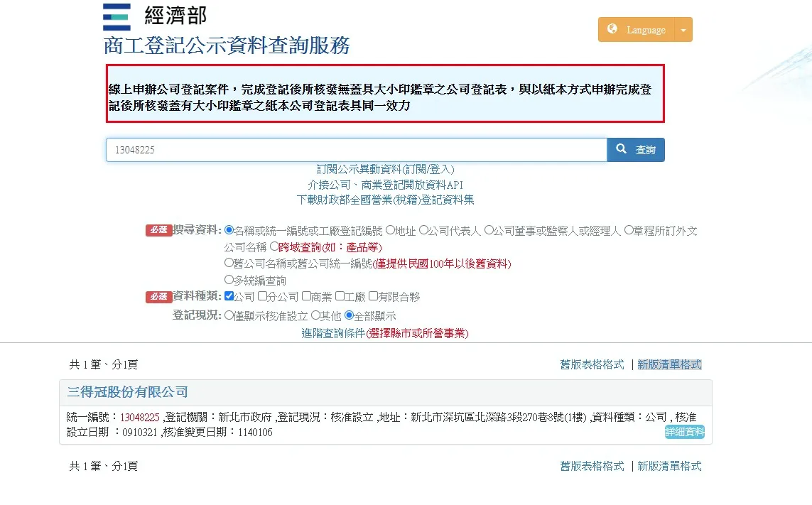Switch to 新版清單格式 above the result

tap(670, 364)
